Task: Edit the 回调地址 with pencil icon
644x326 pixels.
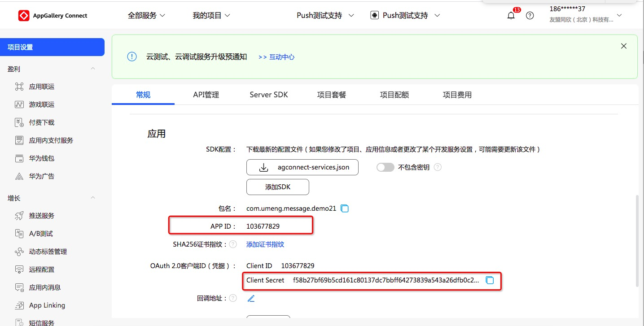Action: (251, 298)
